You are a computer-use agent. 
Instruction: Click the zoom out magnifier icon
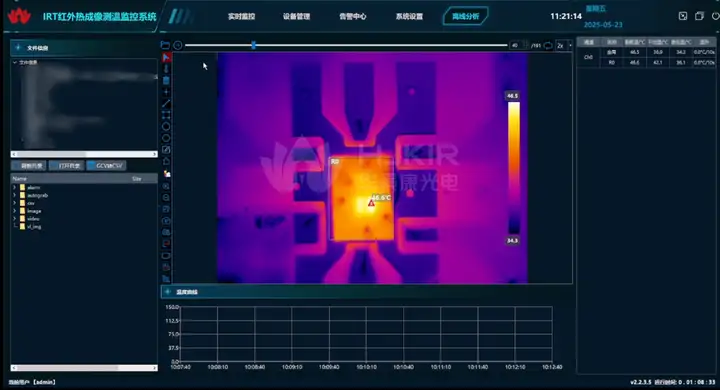click(x=166, y=198)
